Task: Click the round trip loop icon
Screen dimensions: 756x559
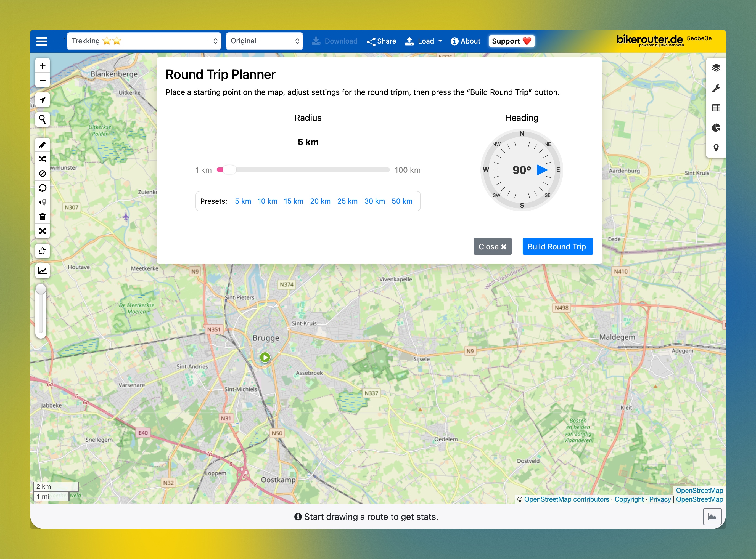Action: (42, 188)
